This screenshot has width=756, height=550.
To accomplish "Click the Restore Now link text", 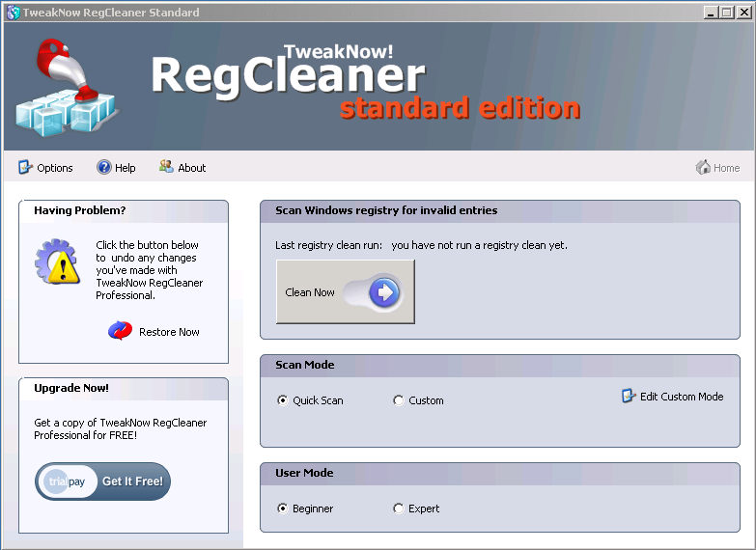I will 169,332.
